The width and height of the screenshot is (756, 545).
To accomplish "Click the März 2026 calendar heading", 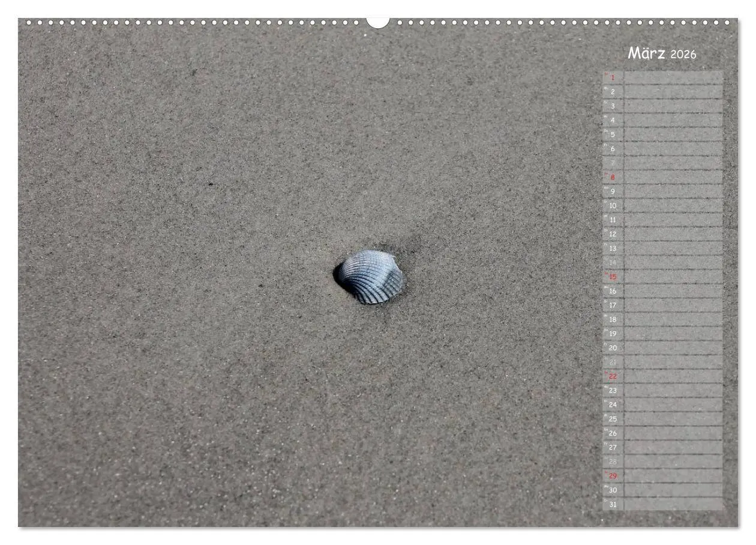I will 662,53.
